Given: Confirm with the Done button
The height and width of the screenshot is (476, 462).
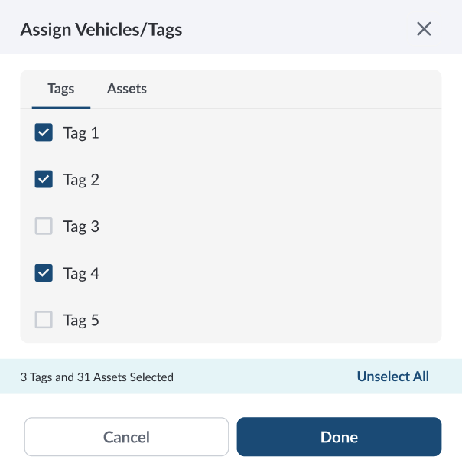Looking at the screenshot, I should [x=339, y=437].
